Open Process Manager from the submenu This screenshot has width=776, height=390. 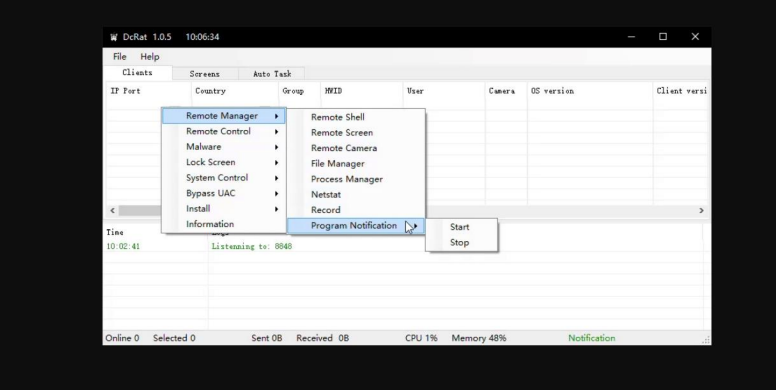[356, 179]
